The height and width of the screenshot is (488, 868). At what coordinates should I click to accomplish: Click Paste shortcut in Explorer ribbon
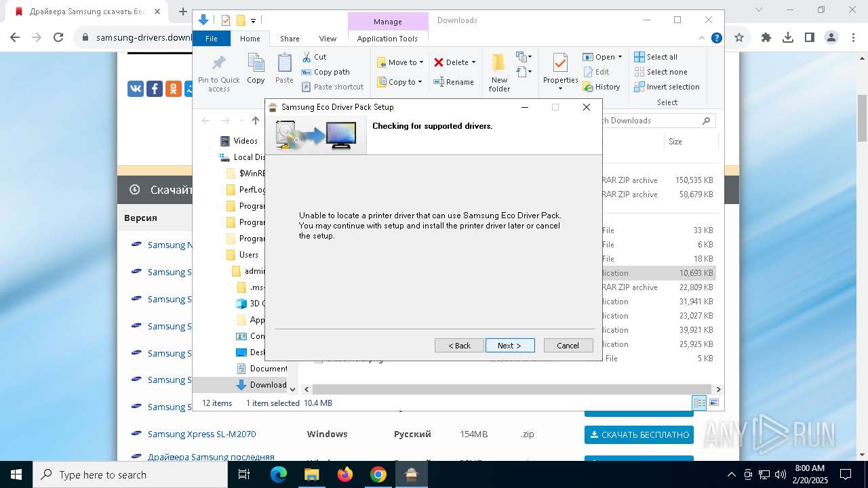pyautogui.click(x=333, y=87)
